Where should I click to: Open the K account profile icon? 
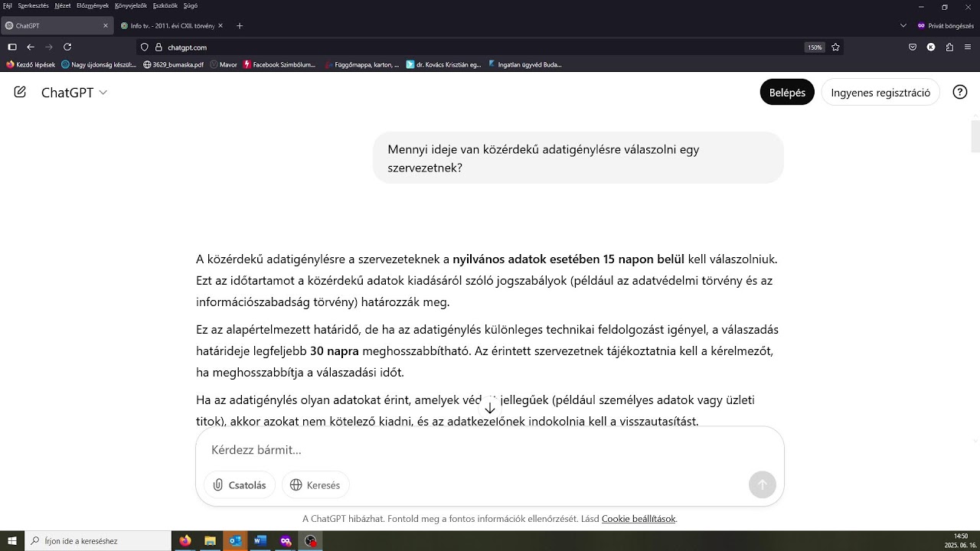tap(931, 47)
